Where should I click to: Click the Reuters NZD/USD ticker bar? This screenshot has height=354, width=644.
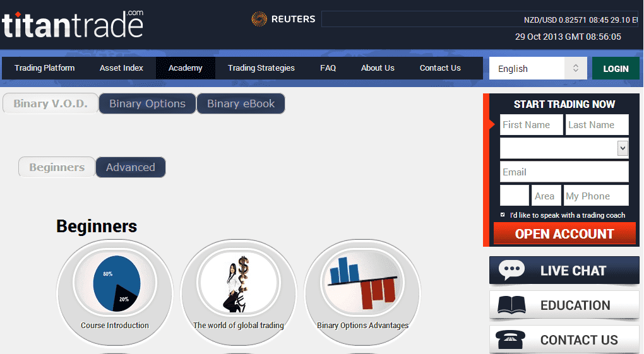tap(479, 19)
